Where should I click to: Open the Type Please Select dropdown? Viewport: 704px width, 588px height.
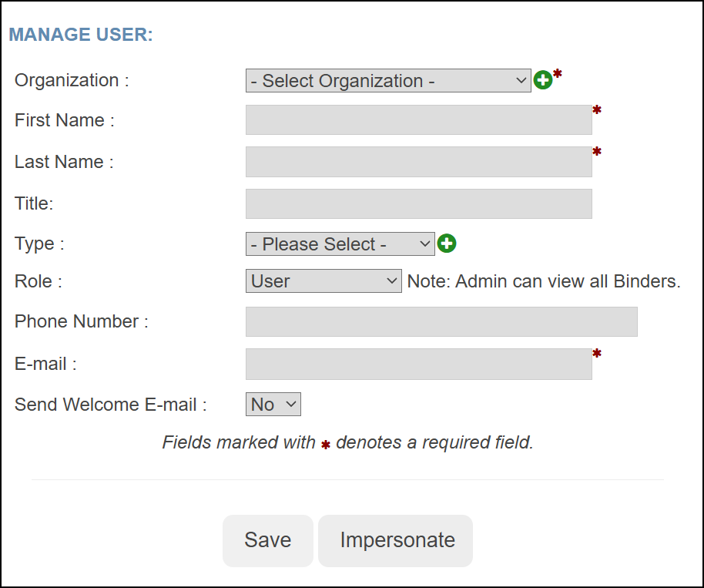coord(340,244)
